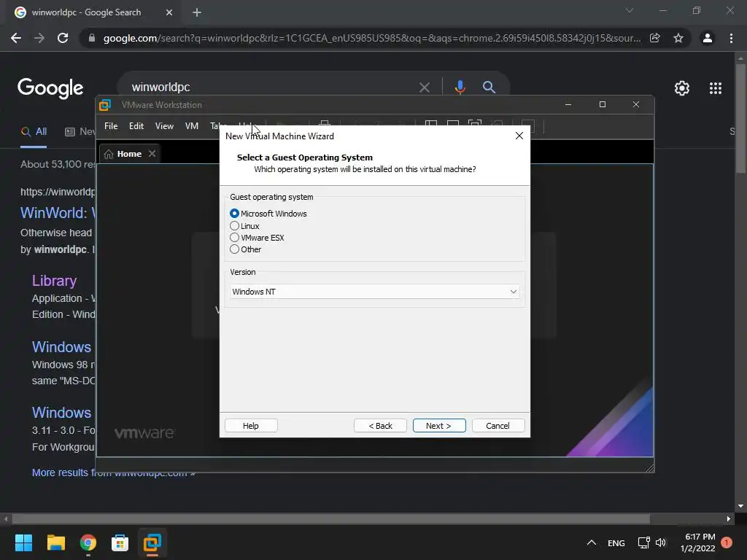This screenshot has width=747, height=560.
Task: Open Chrome profile avatar
Action: (708, 38)
